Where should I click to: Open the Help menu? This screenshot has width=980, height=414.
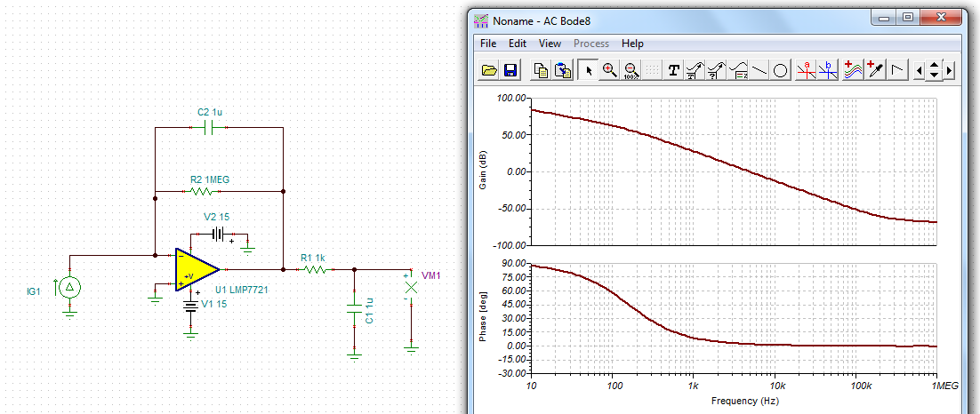coord(632,44)
